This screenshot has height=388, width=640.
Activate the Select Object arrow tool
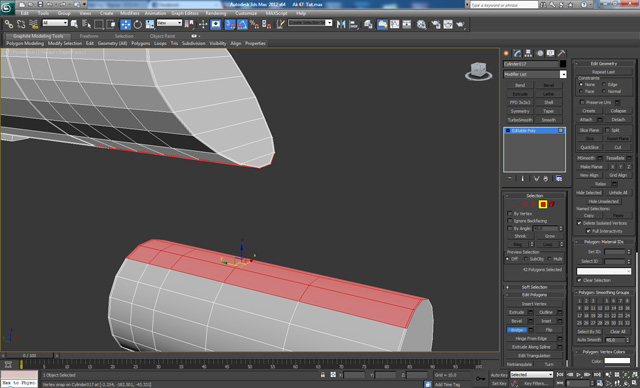(x=74, y=24)
